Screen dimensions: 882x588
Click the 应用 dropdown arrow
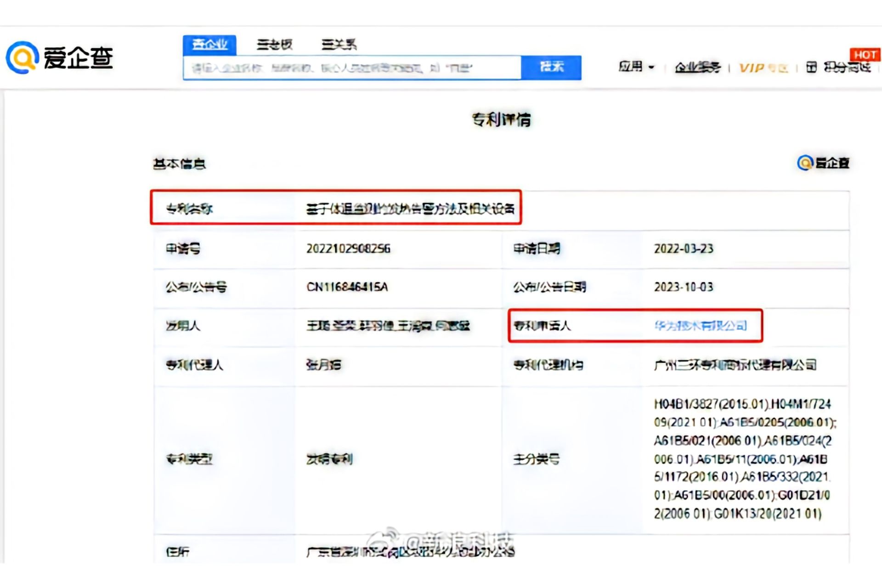[x=651, y=68]
